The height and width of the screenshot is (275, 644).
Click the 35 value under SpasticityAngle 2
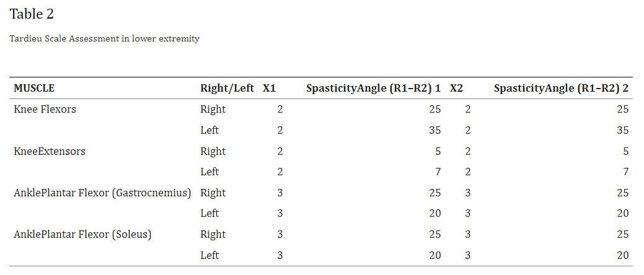(622, 130)
